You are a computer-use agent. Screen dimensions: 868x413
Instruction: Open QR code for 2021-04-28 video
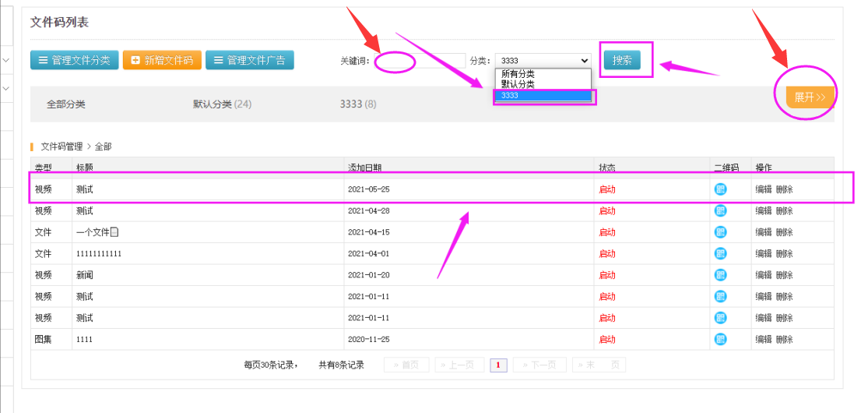coord(720,210)
